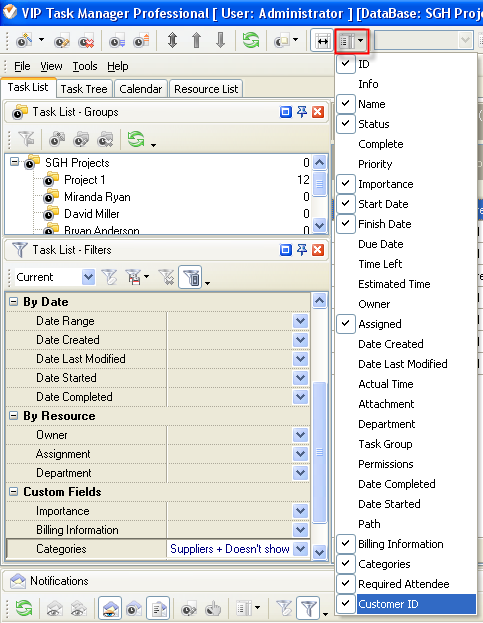Click the add group icon in Groups toolbar
Screen dimensions: 483x623
click(x=57, y=139)
